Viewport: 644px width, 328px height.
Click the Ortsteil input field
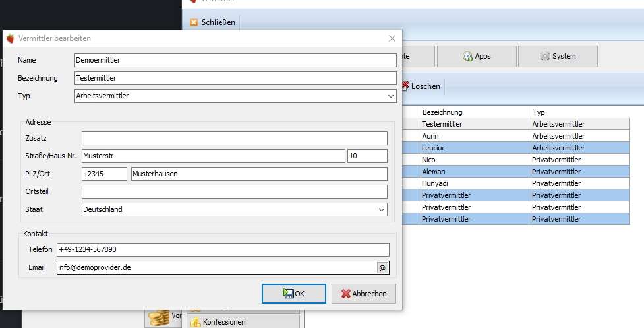(x=235, y=191)
